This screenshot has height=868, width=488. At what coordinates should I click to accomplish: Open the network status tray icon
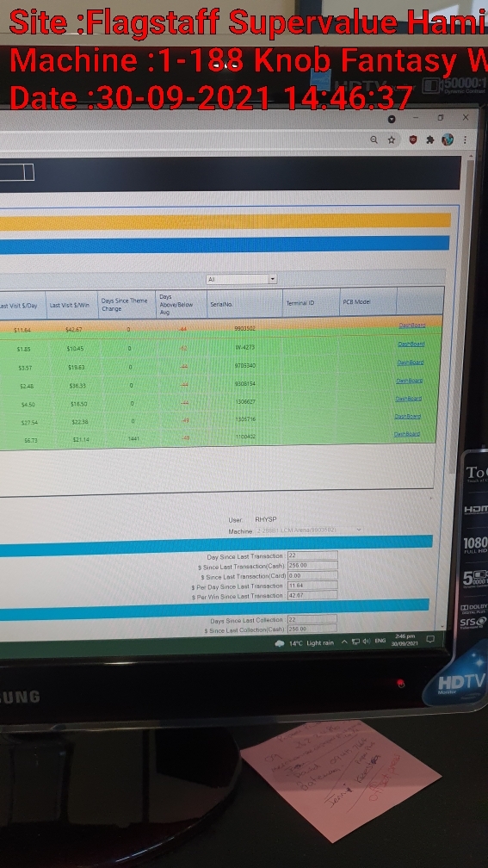[x=355, y=642]
